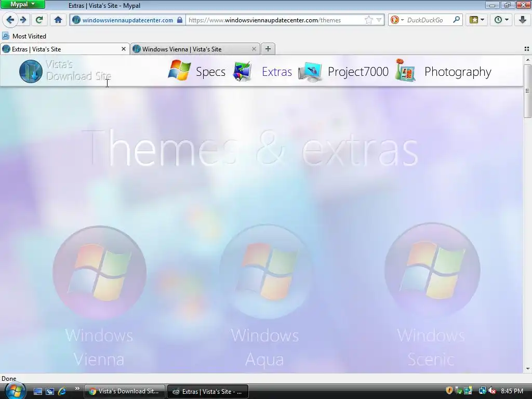This screenshot has width=532, height=399.
Task: Open the bookmarks sidebar button
Action: (x=474, y=20)
